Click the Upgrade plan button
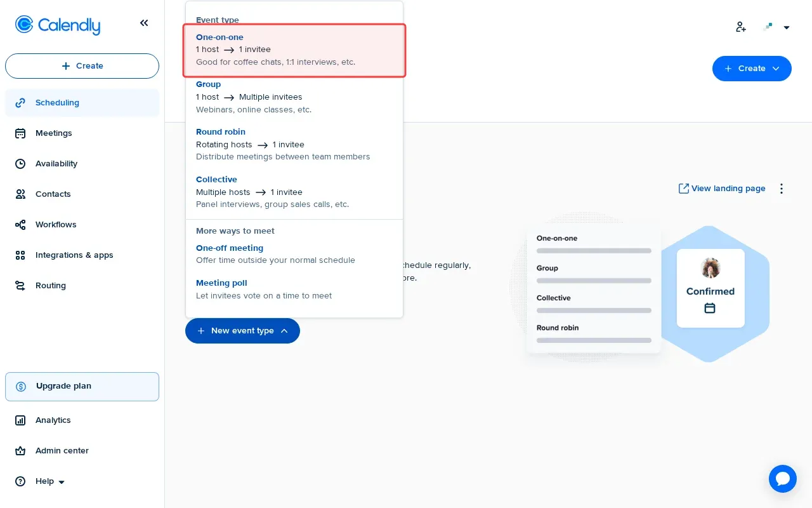The width and height of the screenshot is (812, 508). click(82, 386)
